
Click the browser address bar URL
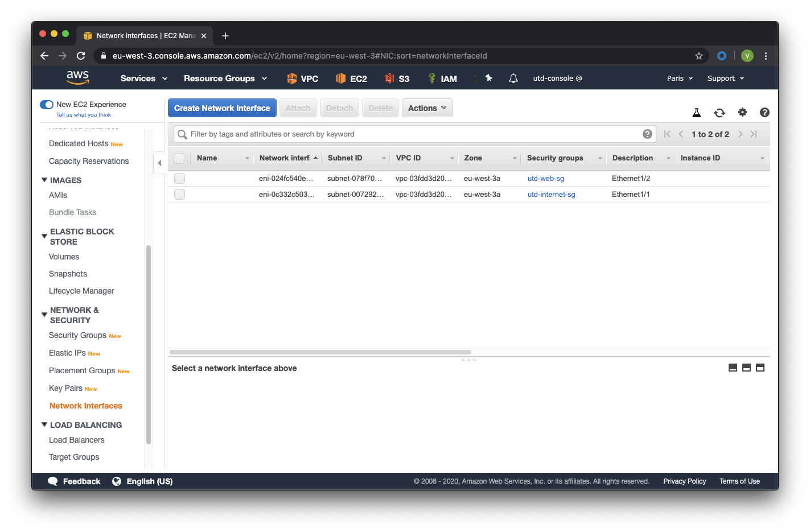[299, 56]
